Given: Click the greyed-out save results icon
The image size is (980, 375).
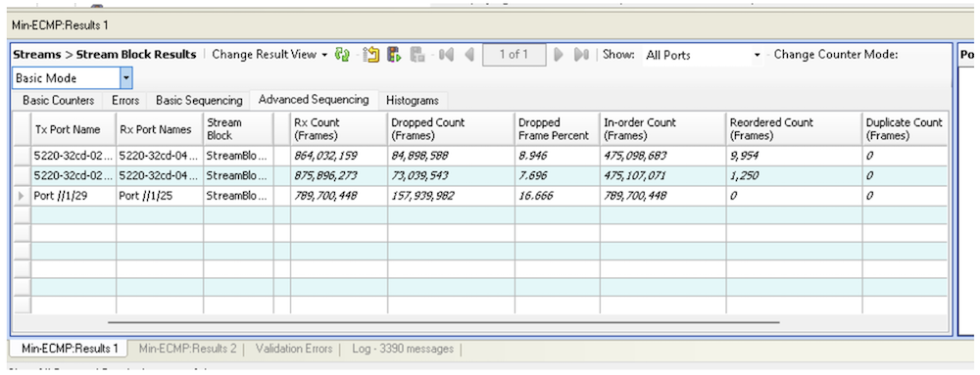Looking at the screenshot, I should pyautogui.click(x=416, y=54).
